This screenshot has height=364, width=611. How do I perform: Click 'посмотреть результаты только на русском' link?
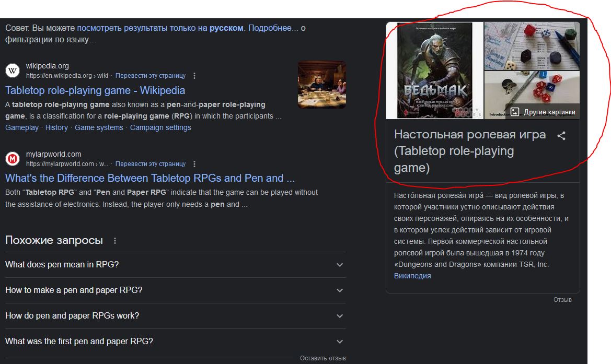160,28
